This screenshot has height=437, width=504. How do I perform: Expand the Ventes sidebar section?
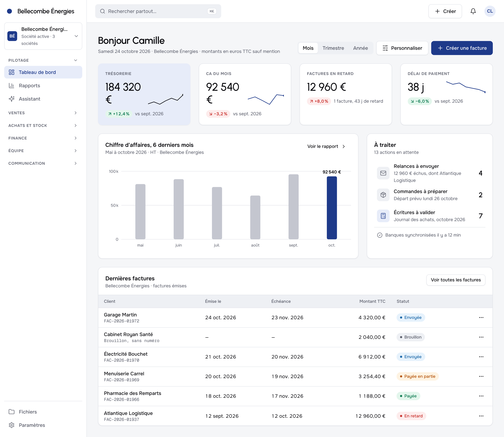[x=43, y=113]
